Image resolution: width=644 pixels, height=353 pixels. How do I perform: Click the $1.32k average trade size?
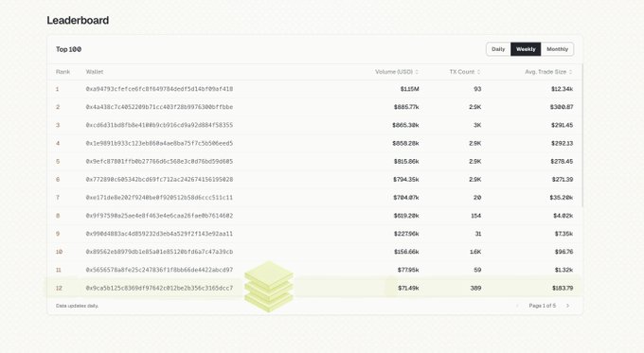pyautogui.click(x=563, y=270)
